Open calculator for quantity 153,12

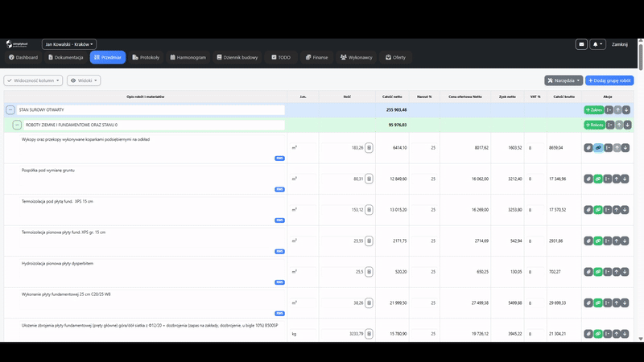369,210
